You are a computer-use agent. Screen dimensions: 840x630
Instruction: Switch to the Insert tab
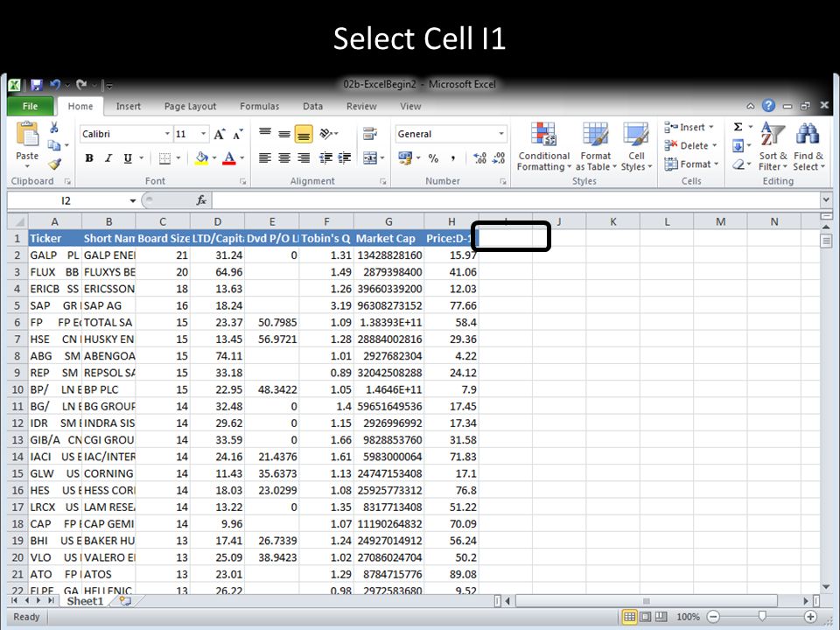[x=129, y=106]
